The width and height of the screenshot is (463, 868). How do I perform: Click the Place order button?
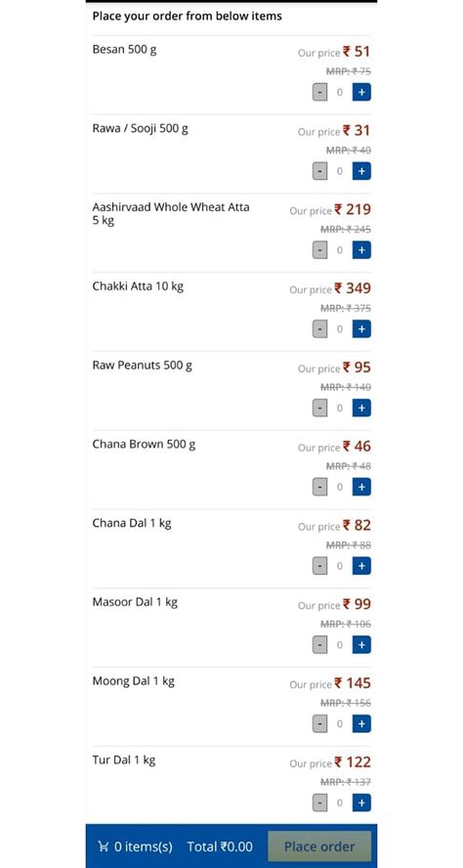[x=319, y=846]
